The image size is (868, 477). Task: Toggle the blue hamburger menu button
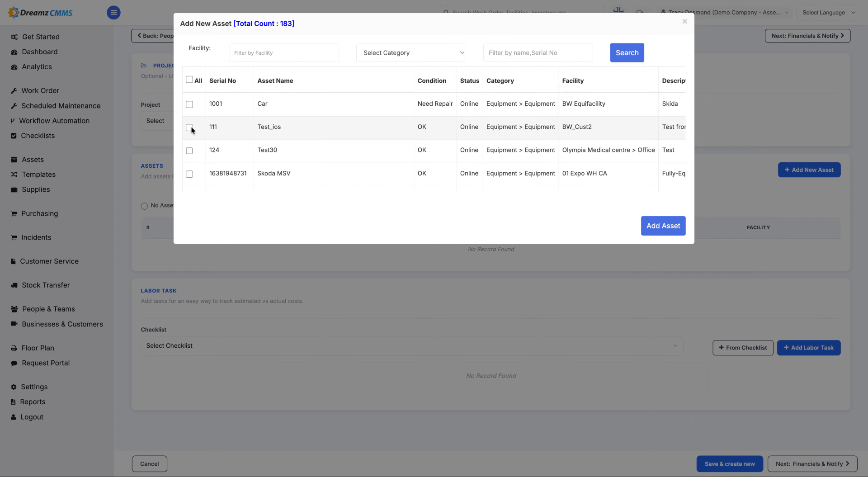coord(113,13)
